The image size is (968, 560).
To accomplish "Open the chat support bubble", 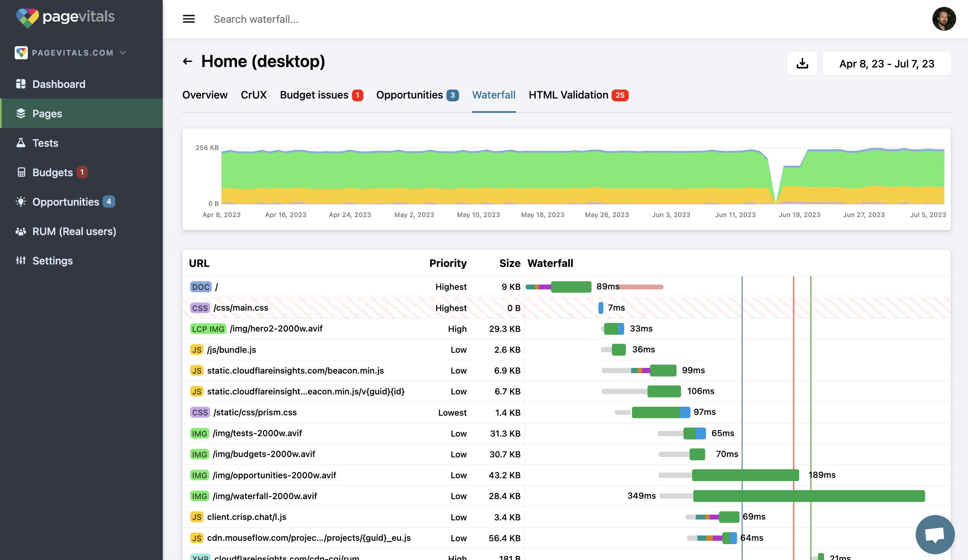I will pos(934,534).
